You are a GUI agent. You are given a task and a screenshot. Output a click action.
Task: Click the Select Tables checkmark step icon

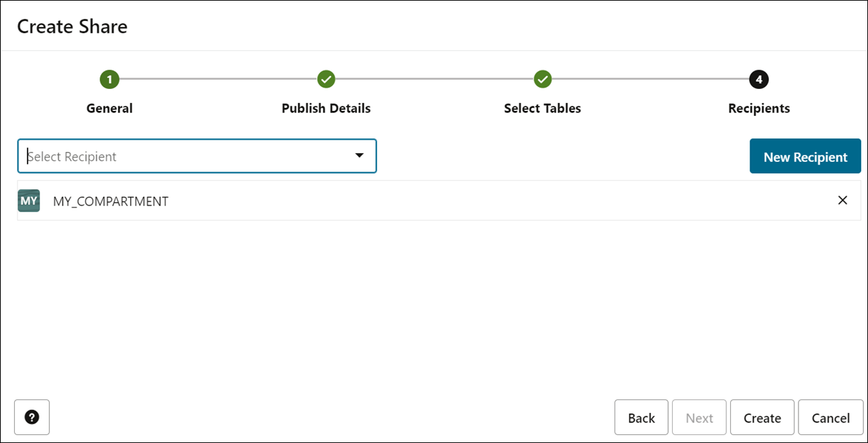[x=542, y=80]
